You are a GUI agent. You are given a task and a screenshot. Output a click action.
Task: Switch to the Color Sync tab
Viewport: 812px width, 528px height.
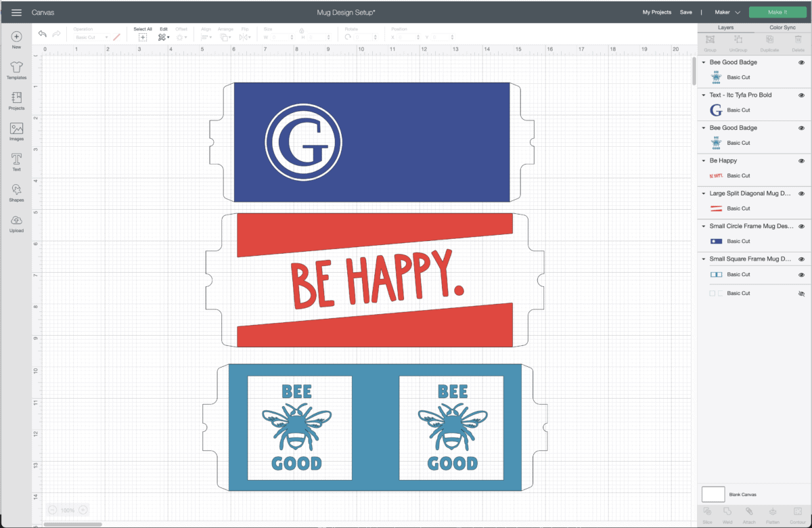(782, 28)
